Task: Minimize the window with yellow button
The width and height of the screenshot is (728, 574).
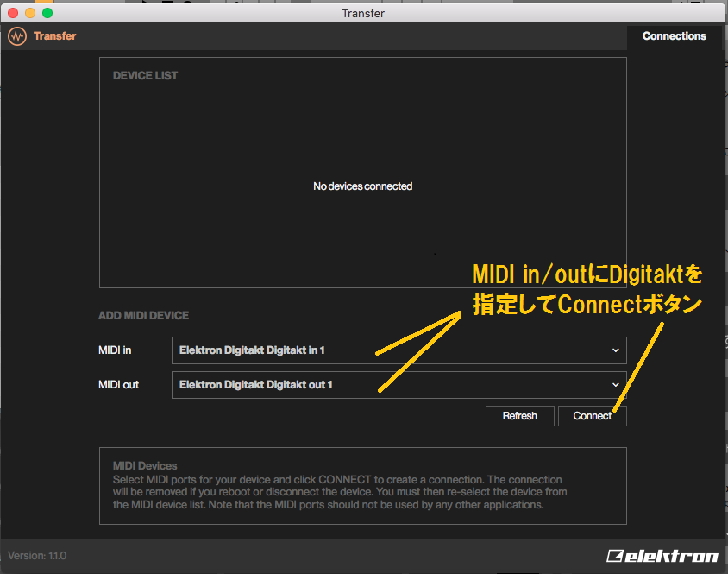Action: tap(30, 13)
